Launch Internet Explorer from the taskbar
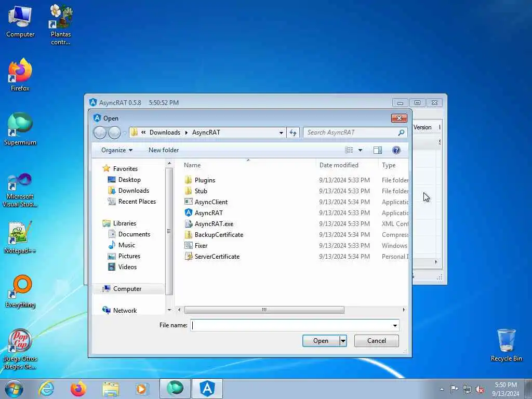Viewport: 532px width, 399px height. coord(46,389)
